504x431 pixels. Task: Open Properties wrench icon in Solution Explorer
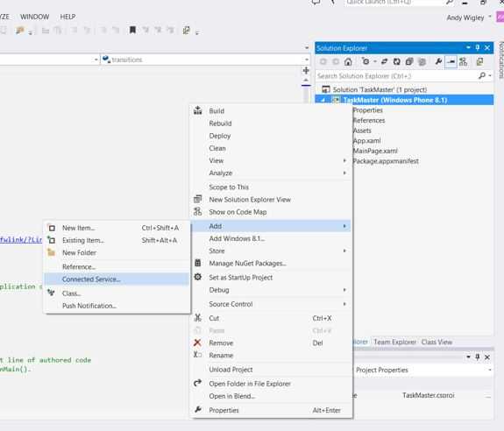tap(438, 61)
